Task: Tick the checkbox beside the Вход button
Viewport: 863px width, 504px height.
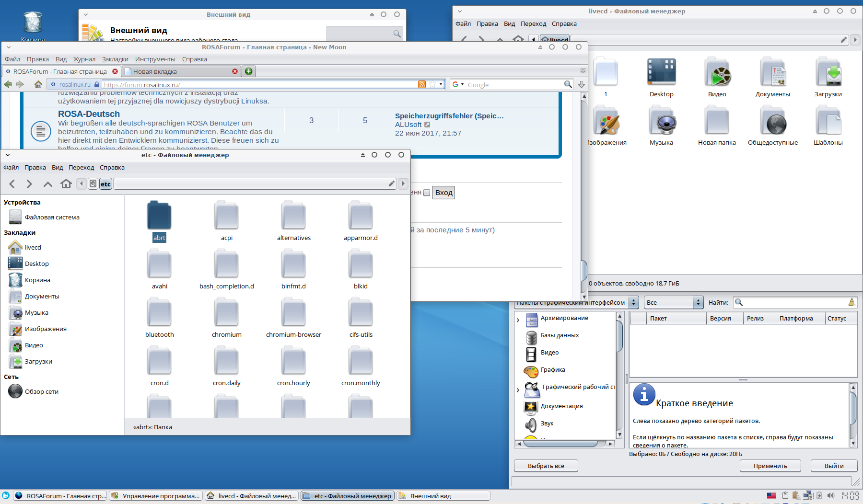Action: pos(427,193)
